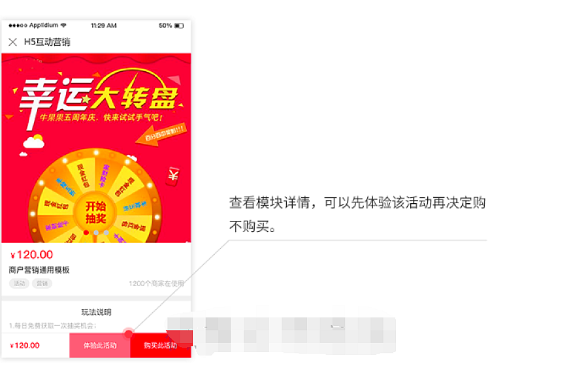
Task: Click the 幸运大转盘 banner title image
Action: point(98,98)
